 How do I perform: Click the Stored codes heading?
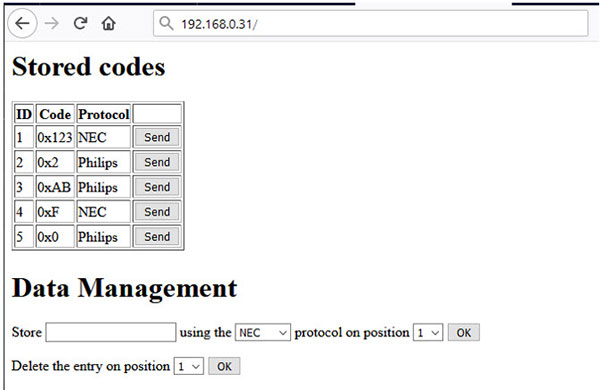[x=88, y=67]
